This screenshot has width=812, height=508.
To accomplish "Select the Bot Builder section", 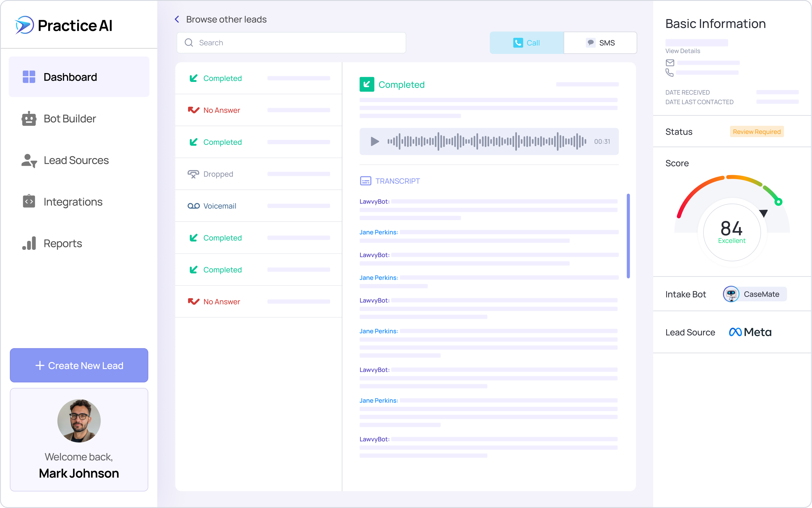I will [x=69, y=119].
